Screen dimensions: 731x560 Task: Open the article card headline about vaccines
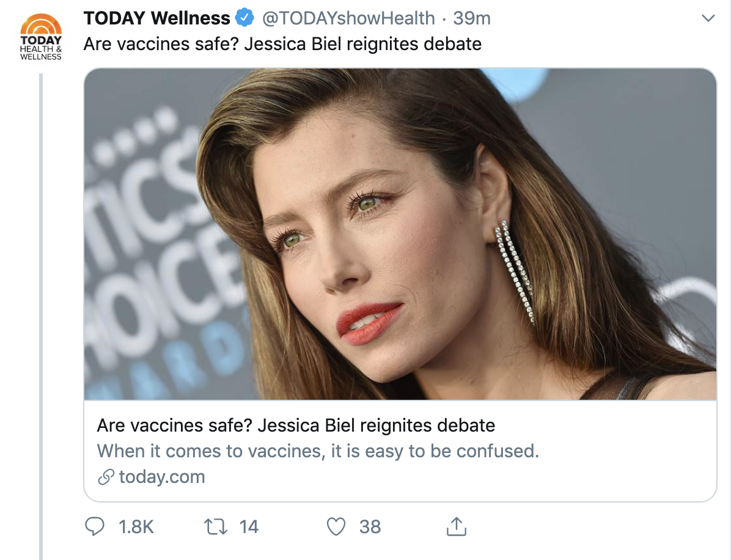[293, 425]
